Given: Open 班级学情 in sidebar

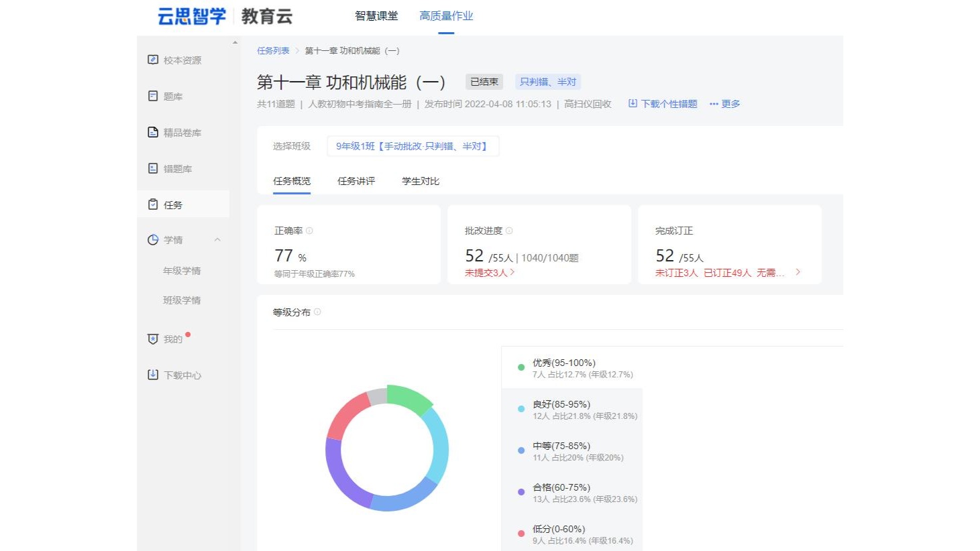Looking at the screenshot, I should click(x=182, y=300).
